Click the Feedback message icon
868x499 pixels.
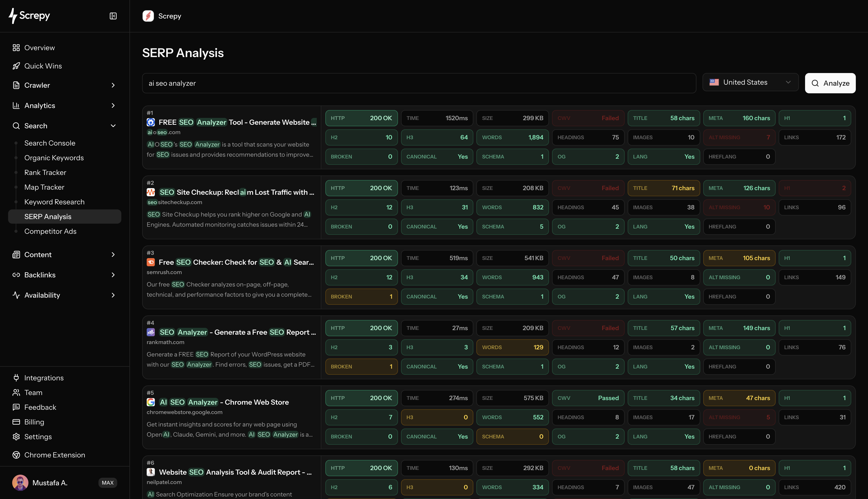click(x=16, y=407)
